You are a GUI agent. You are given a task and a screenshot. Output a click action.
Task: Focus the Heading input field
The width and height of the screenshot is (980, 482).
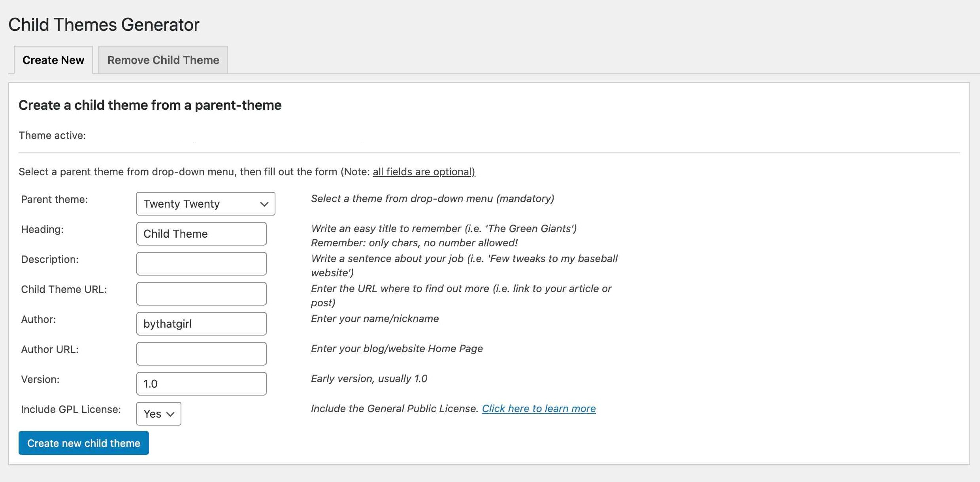[x=202, y=234]
